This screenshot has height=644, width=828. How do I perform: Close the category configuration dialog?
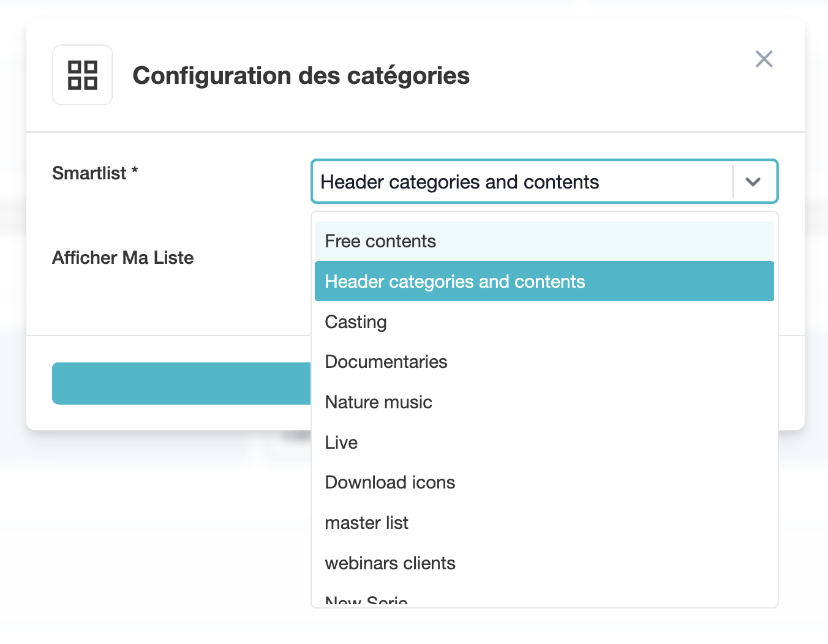[x=764, y=59]
